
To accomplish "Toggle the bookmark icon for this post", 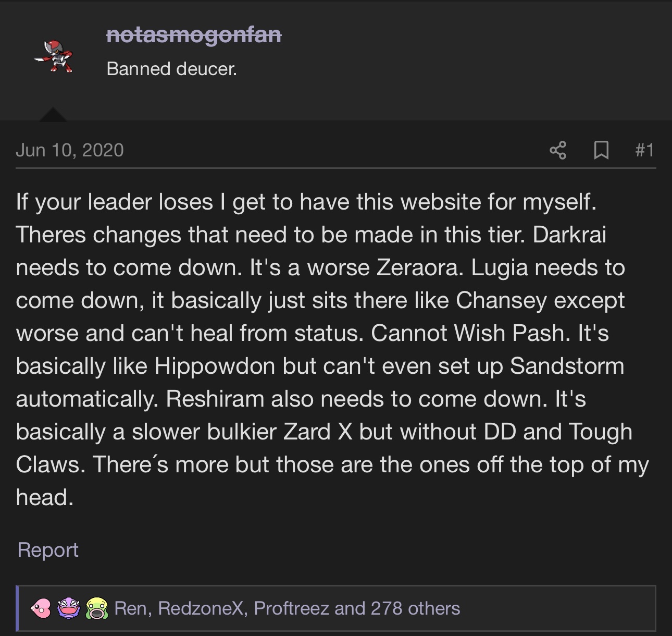I will click(601, 150).
